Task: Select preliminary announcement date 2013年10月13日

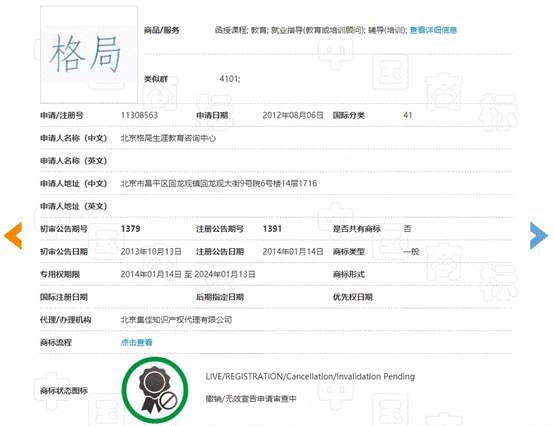Action: coord(151,252)
